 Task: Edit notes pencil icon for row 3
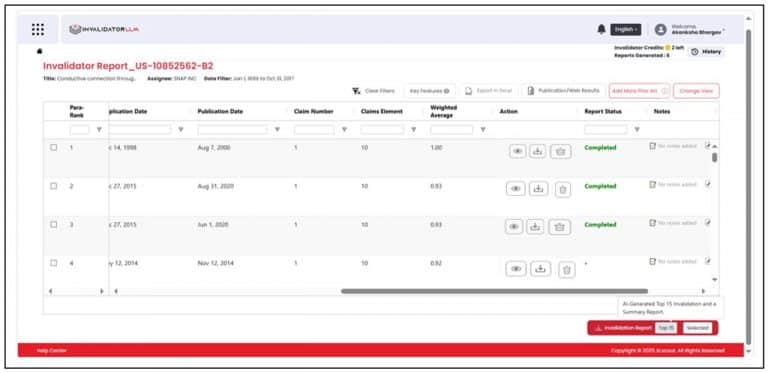(708, 223)
